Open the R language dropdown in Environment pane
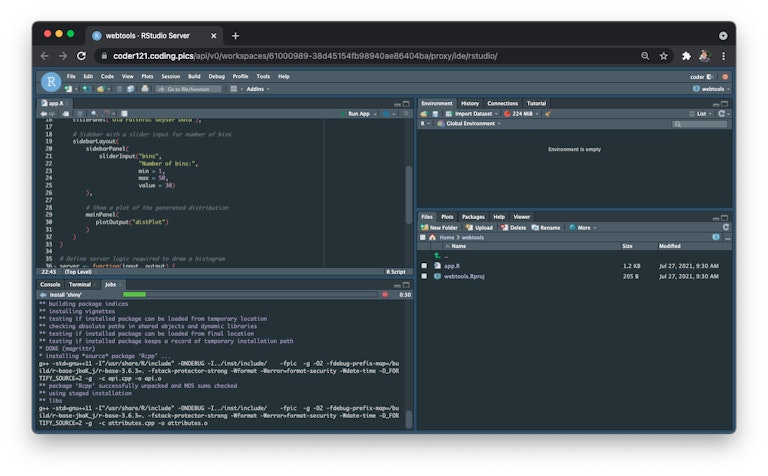The height and width of the screenshot is (476, 768). [x=425, y=123]
